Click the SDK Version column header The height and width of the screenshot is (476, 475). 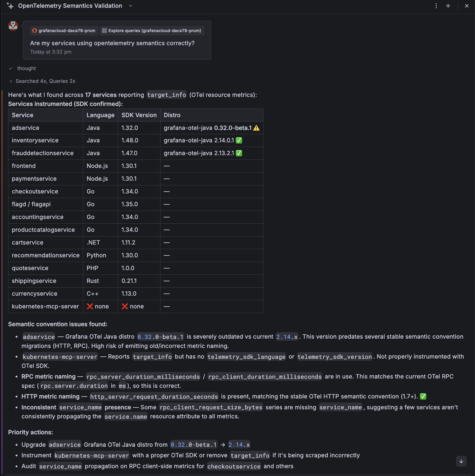(139, 115)
